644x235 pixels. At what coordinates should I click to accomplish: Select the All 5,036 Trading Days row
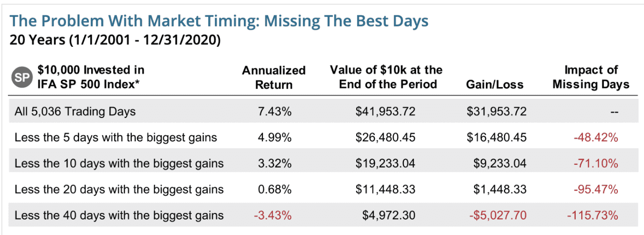pyautogui.click(x=75, y=111)
